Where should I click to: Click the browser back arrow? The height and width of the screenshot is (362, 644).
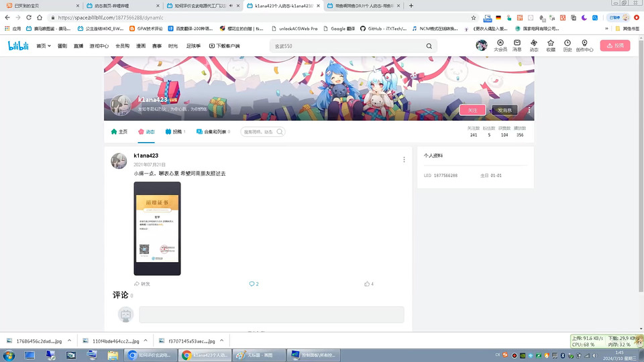click(7, 17)
